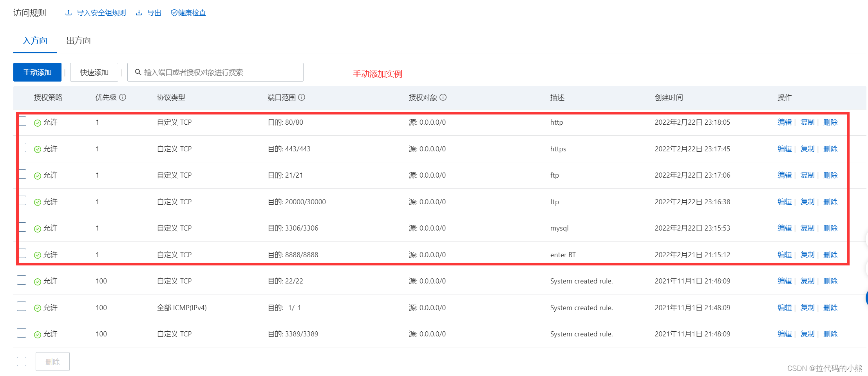
Task: Open the 入方向 tab
Action: [x=35, y=41]
